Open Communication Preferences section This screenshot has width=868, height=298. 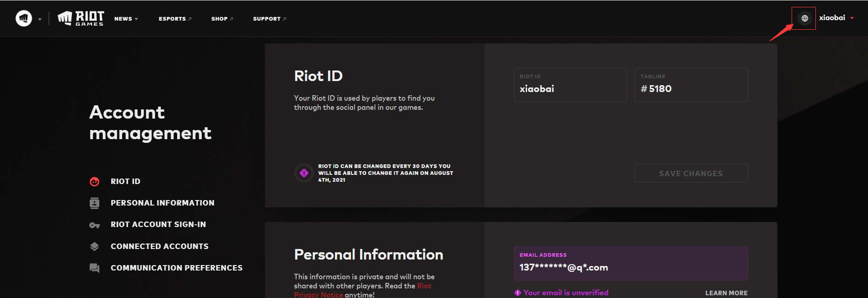177,268
